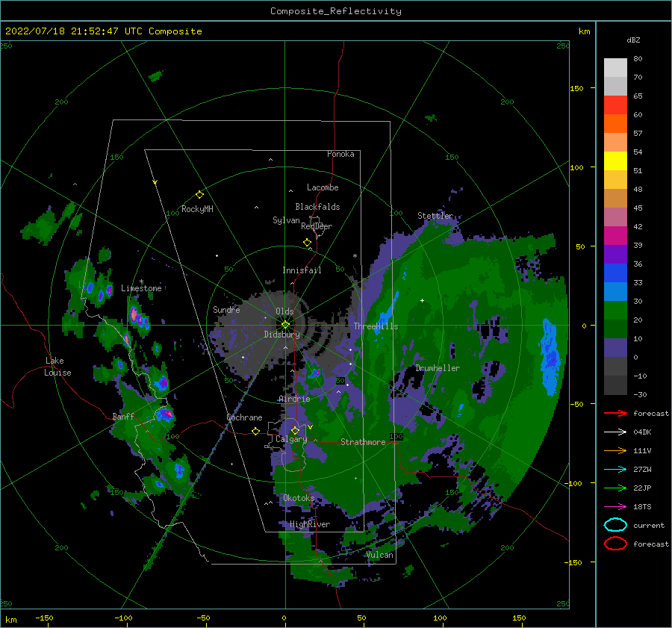Select the Stettler label
The height and width of the screenshot is (628, 672).
click(435, 216)
